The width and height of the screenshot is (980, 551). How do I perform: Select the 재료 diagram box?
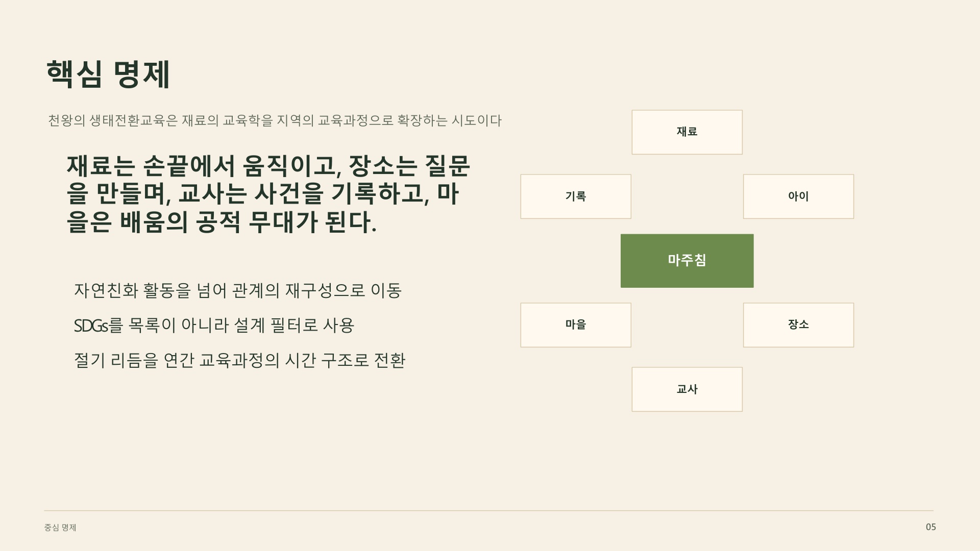(687, 132)
